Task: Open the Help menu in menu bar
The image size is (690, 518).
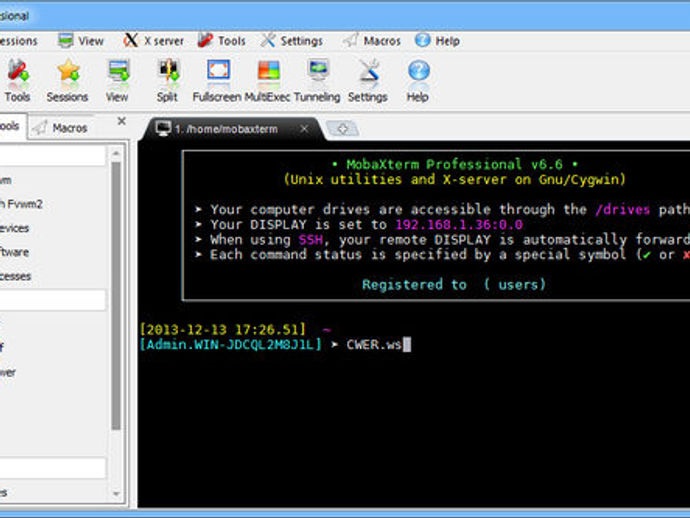Action: pos(437,41)
